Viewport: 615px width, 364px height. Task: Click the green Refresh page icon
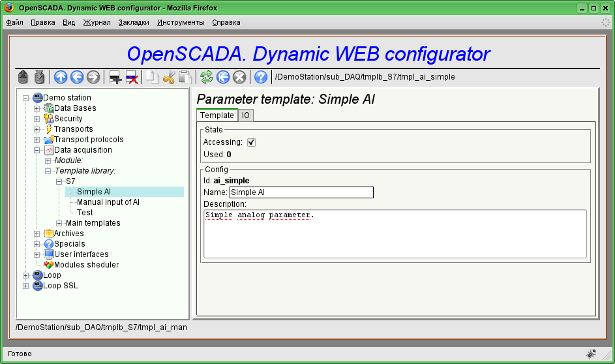point(207,77)
